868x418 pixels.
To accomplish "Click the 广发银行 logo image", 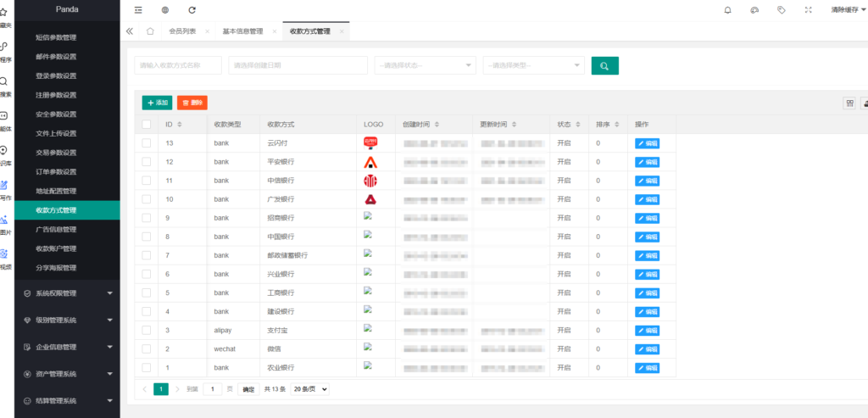I will pyautogui.click(x=370, y=199).
